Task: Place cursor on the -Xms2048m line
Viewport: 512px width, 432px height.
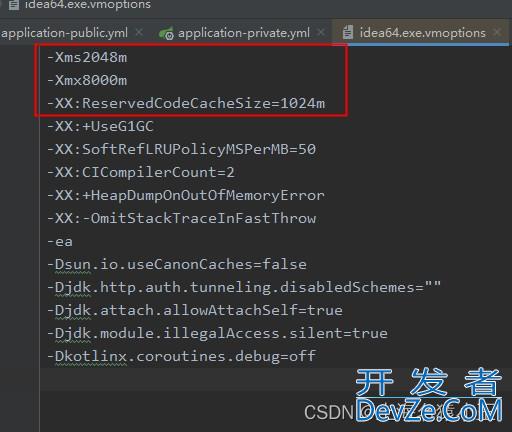Action: coord(87,57)
